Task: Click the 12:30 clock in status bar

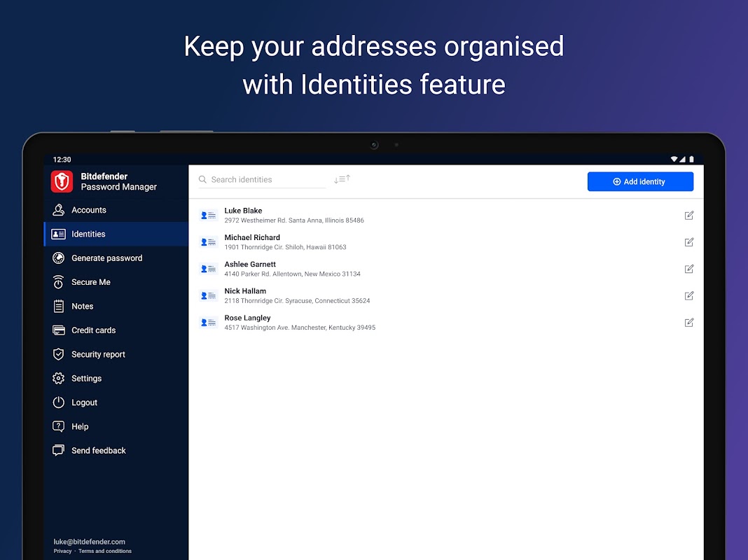Action: click(x=62, y=160)
